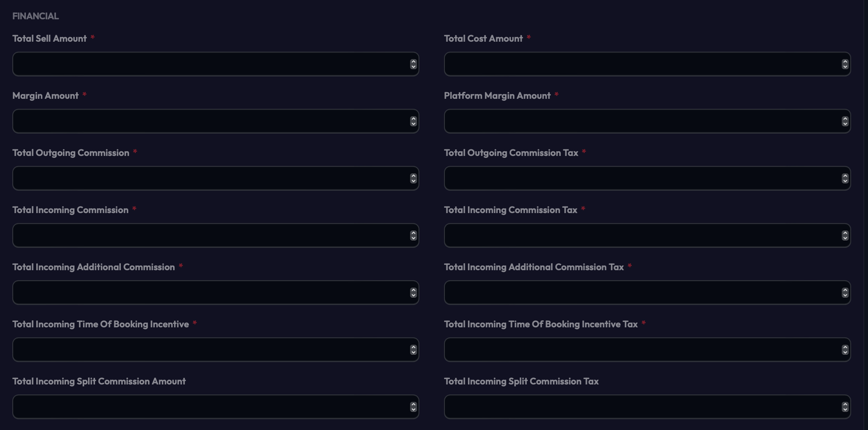
Task: Focus the Margin Amount field
Action: 210,121
